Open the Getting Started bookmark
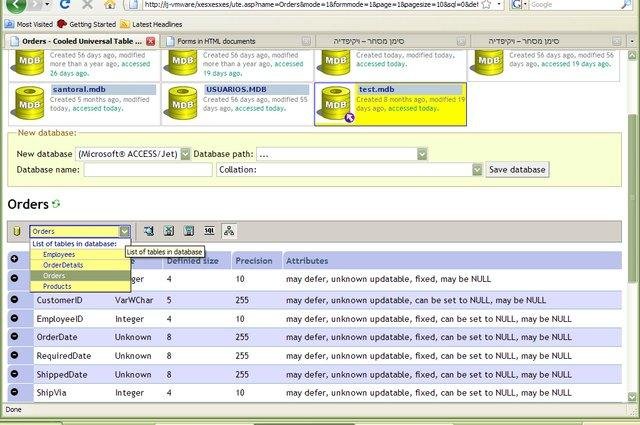 tap(87, 24)
